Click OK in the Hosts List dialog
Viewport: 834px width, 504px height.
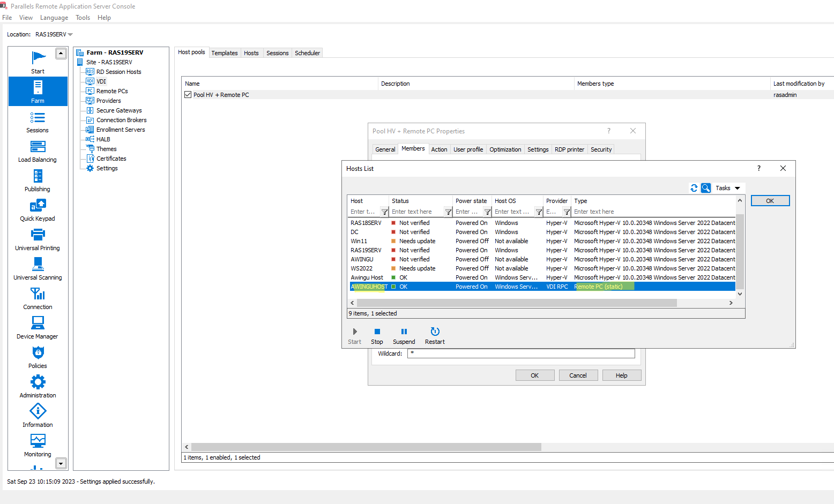(770, 201)
